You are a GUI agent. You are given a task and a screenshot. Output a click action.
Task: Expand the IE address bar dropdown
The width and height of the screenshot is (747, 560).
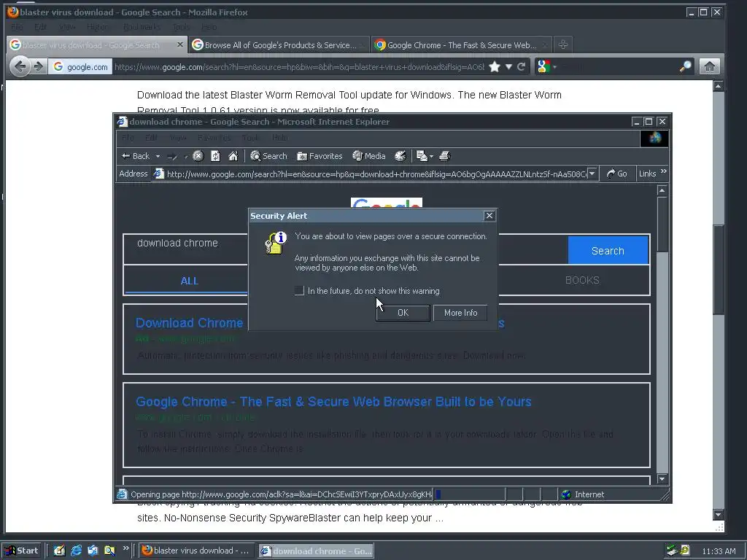tap(592, 174)
